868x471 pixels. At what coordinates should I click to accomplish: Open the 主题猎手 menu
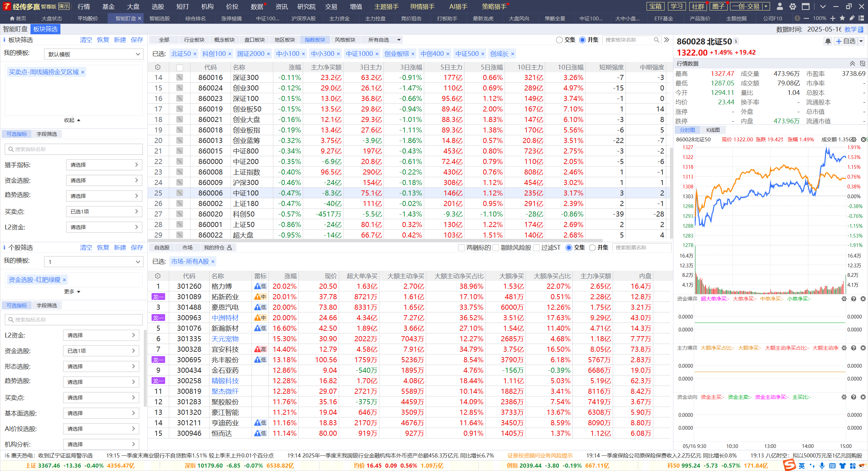click(x=386, y=6)
